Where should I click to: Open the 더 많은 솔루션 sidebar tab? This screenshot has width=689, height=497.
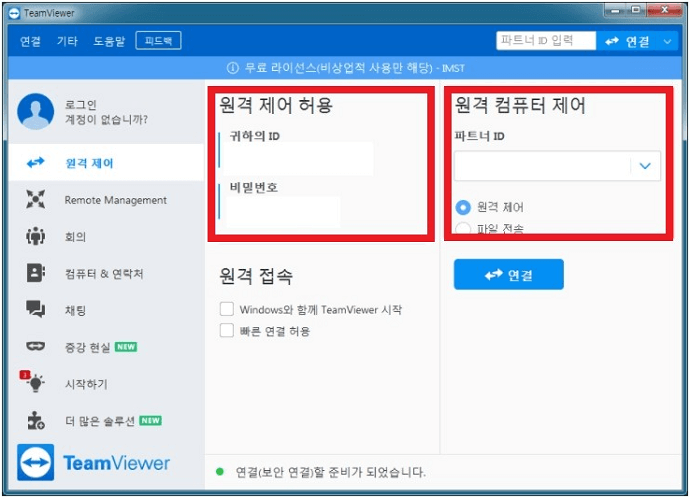coord(106,421)
